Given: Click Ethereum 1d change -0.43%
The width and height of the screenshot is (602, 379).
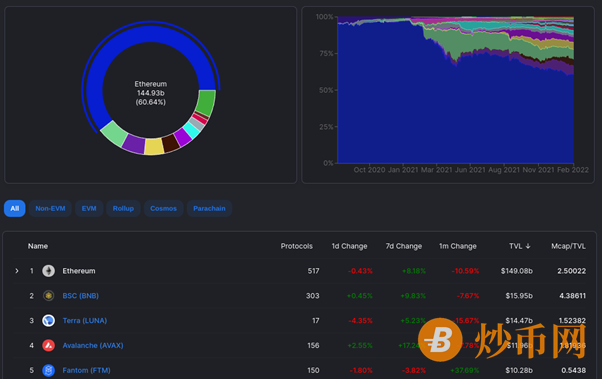Looking at the screenshot, I should click(360, 271).
